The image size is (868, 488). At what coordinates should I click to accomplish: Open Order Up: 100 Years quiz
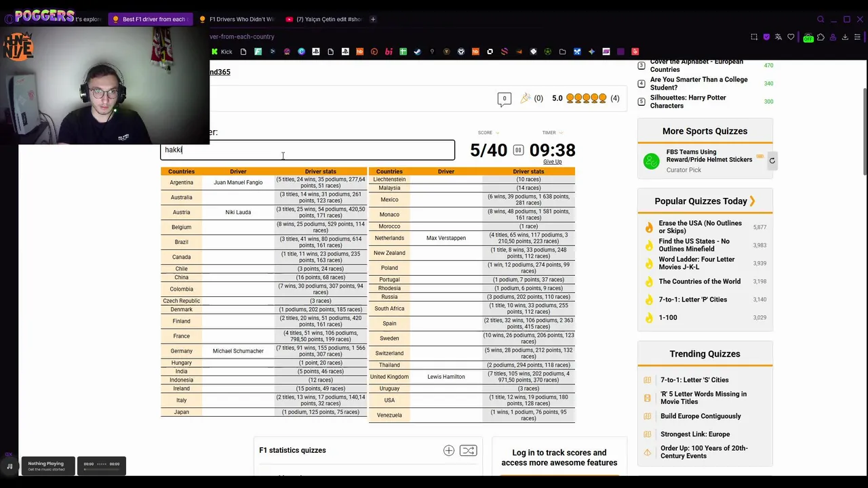pyautogui.click(x=704, y=452)
